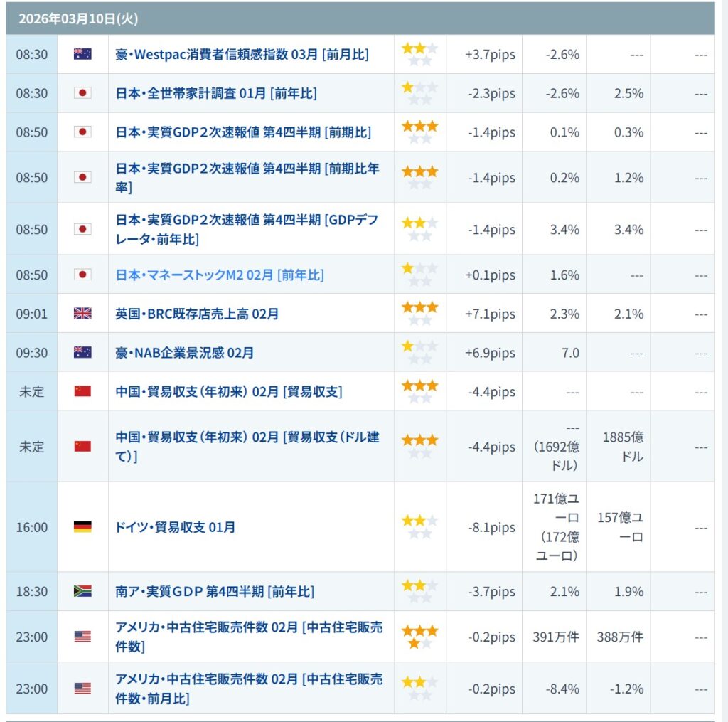
Task: Select the 英国・BRC既存店売上高 02月 link
Action: click(197, 314)
